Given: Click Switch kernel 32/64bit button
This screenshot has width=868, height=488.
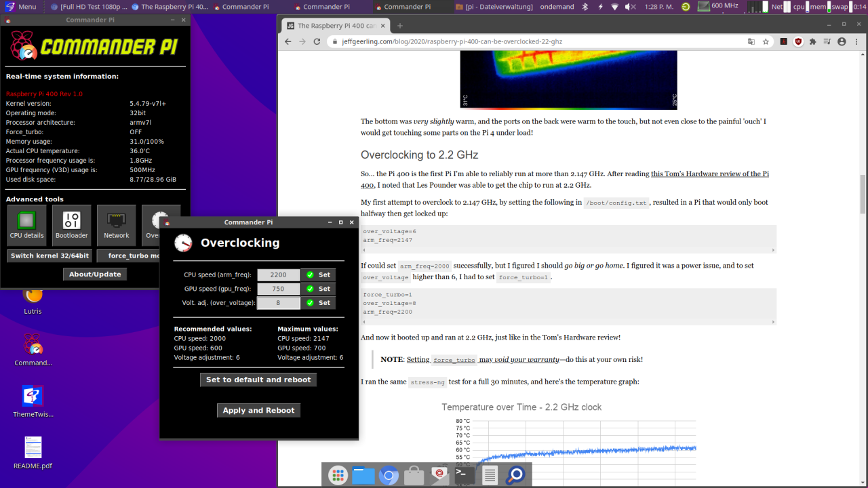Looking at the screenshot, I should point(50,256).
